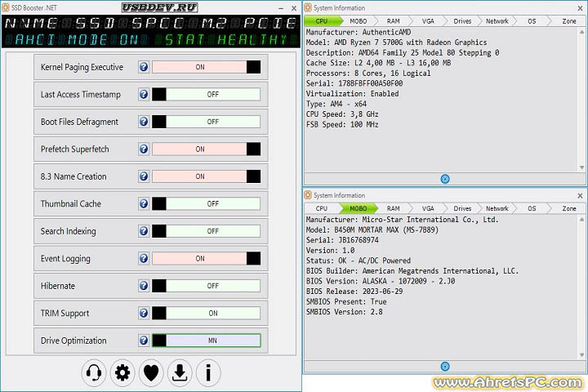Click the heart icon button
This screenshot has width=588, height=392.
(x=151, y=373)
